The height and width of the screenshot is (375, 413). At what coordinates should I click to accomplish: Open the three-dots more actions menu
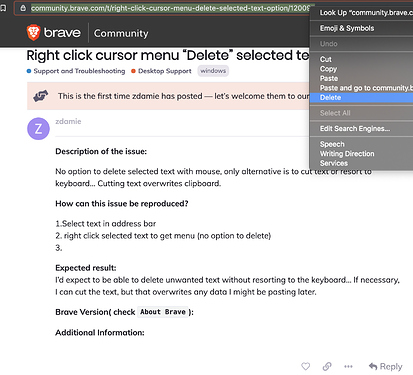click(x=348, y=366)
